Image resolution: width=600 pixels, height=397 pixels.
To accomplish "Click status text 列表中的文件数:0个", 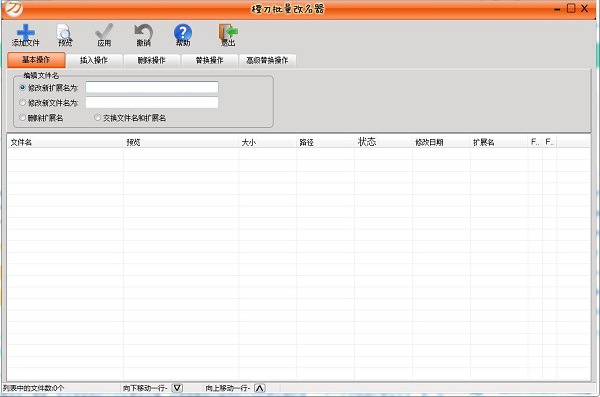I will [x=34, y=388].
